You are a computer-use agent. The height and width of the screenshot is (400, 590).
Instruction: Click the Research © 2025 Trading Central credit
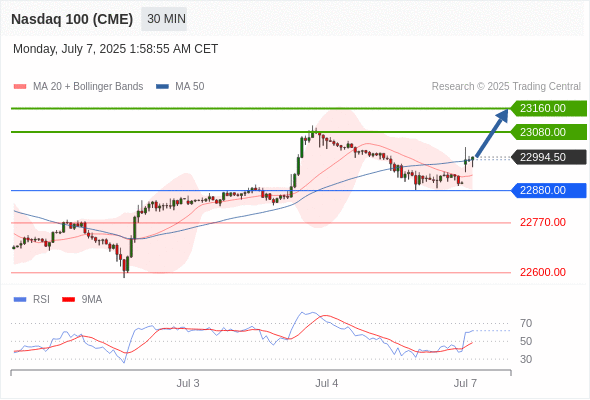click(x=506, y=87)
